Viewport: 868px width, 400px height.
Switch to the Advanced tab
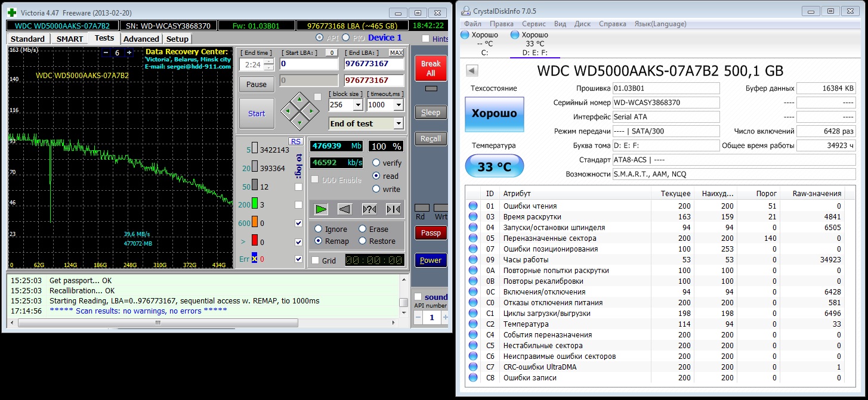click(x=141, y=39)
